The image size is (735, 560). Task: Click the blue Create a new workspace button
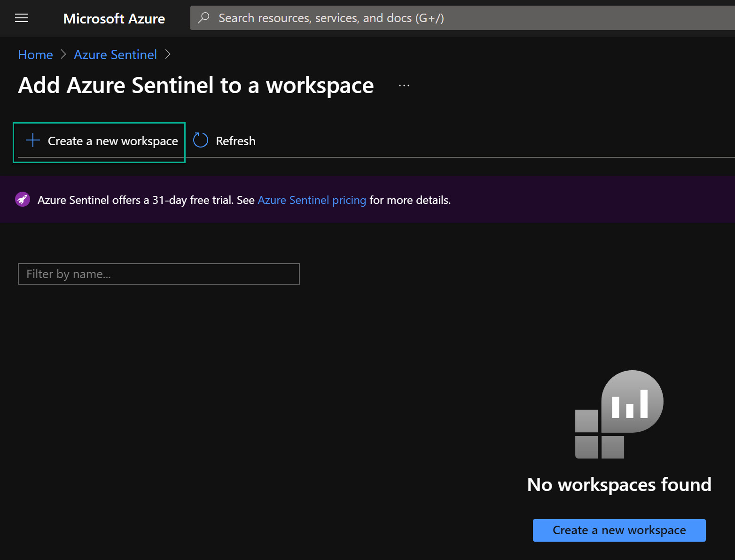(619, 530)
